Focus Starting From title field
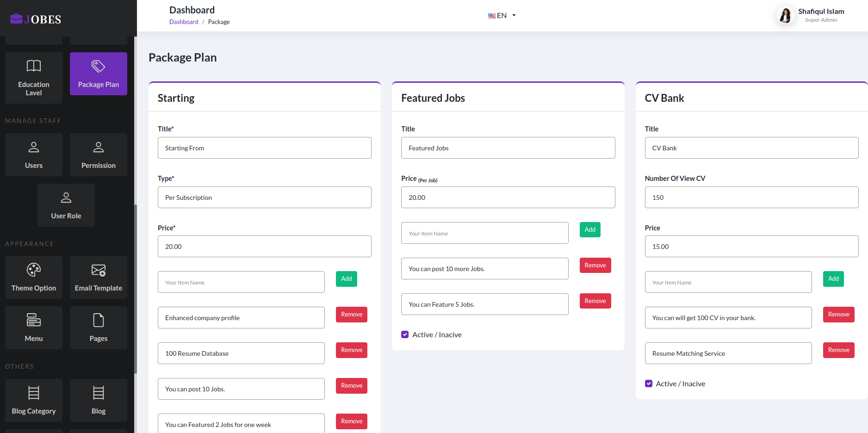The height and width of the screenshot is (433, 868). pos(265,148)
